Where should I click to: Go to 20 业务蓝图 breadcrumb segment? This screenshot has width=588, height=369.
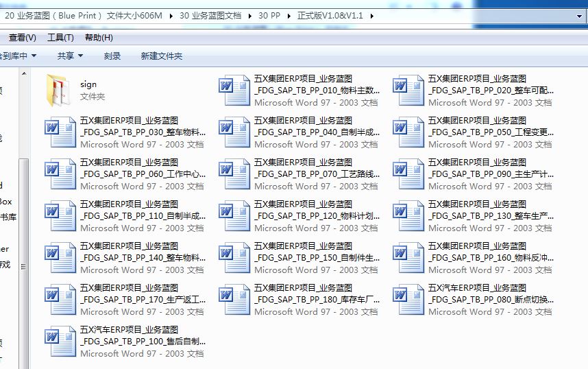pyautogui.click(x=83, y=16)
